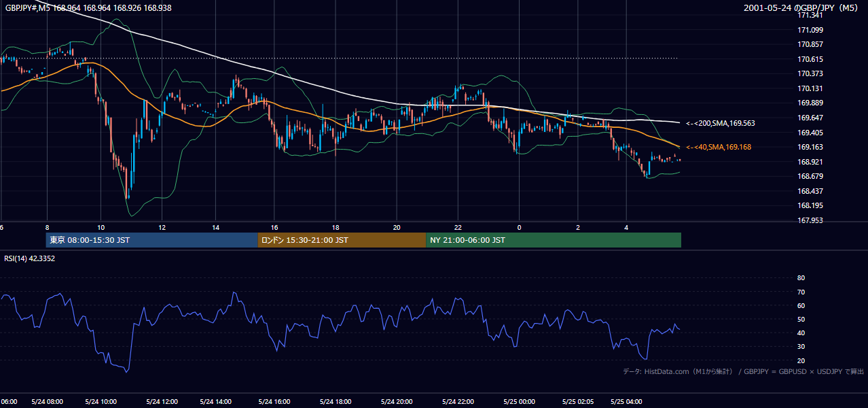Click price axis label 170.615
The image size is (868, 408).
(810, 59)
